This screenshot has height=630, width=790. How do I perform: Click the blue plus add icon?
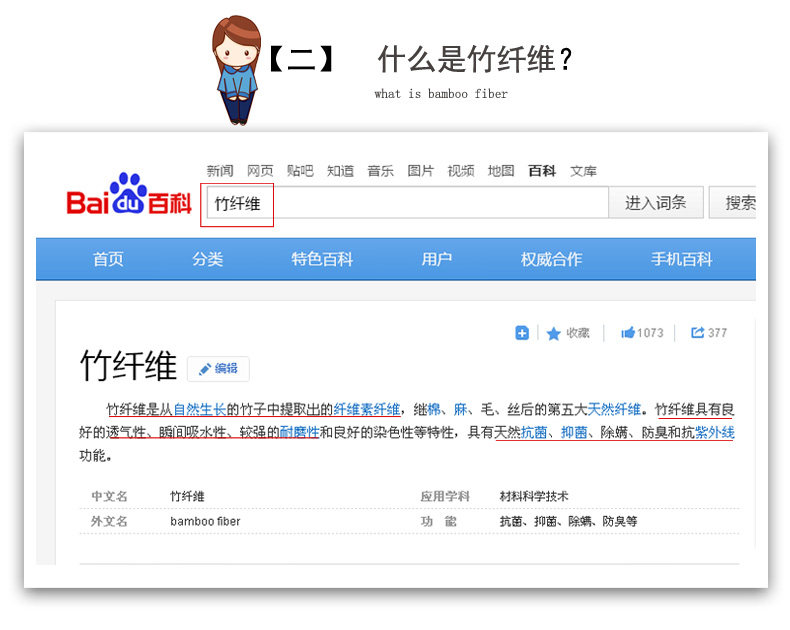(x=522, y=333)
